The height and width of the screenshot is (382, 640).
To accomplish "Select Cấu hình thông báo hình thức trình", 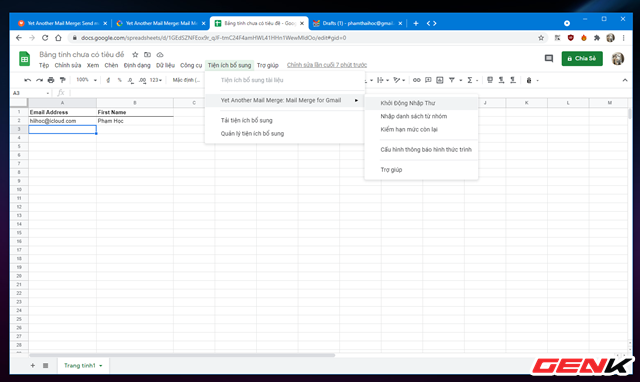I will point(421,149).
